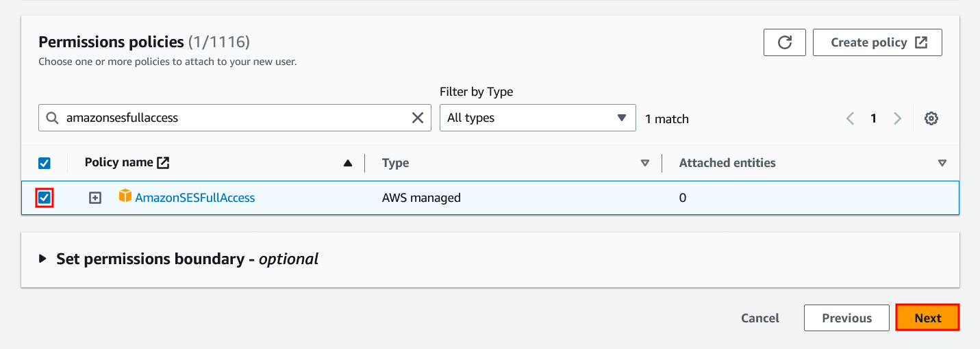Image resolution: width=980 pixels, height=349 pixels.
Task: Click the Permissions policies heading
Action: (x=111, y=42)
